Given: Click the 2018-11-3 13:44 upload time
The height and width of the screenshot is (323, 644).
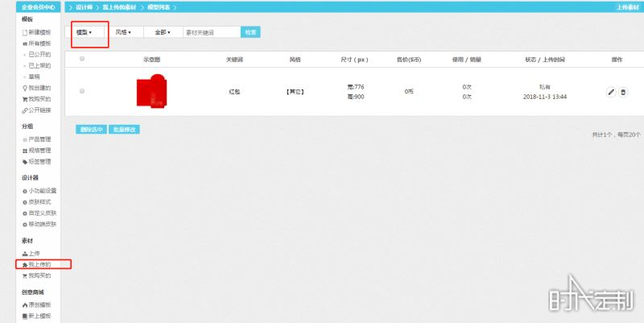Looking at the screenshot, I should 545,97.
